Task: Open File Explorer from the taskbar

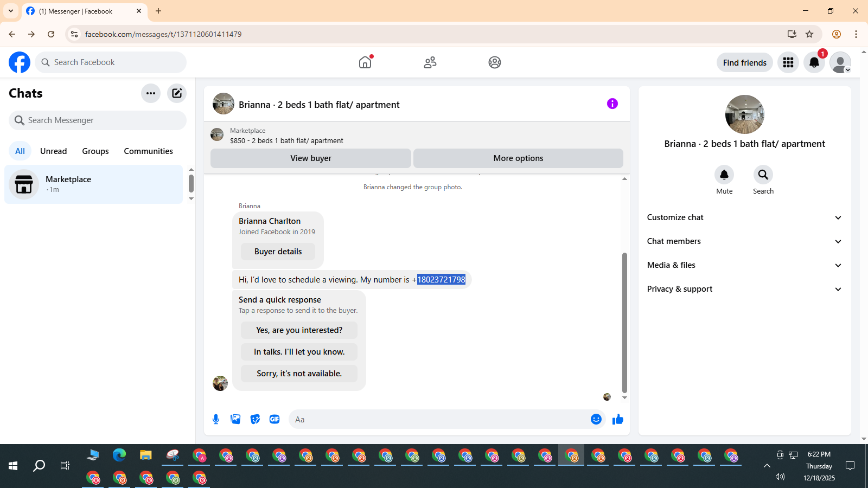Action: [x=146, y=455]
